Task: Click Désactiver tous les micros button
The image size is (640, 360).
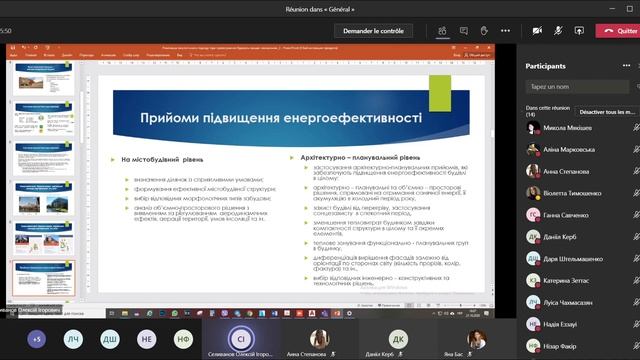Action: coord(607,112)
